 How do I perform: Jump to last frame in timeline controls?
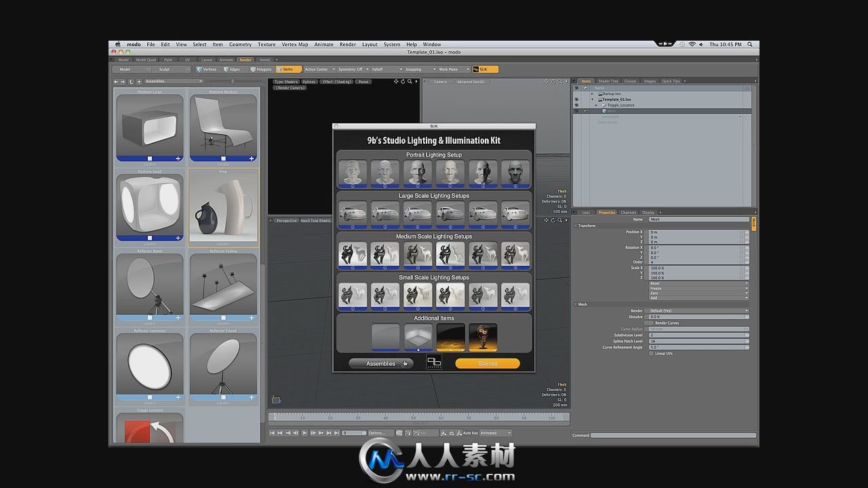coord(337,432)
